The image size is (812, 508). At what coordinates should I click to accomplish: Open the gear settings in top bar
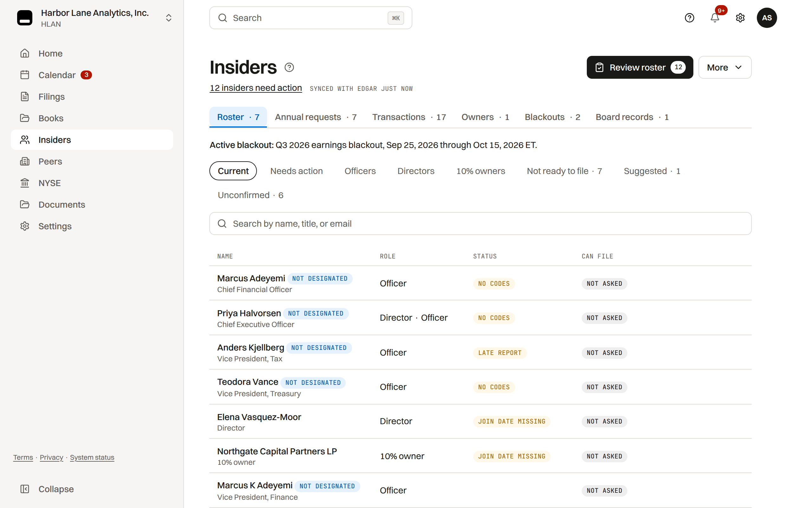point(740,18)
